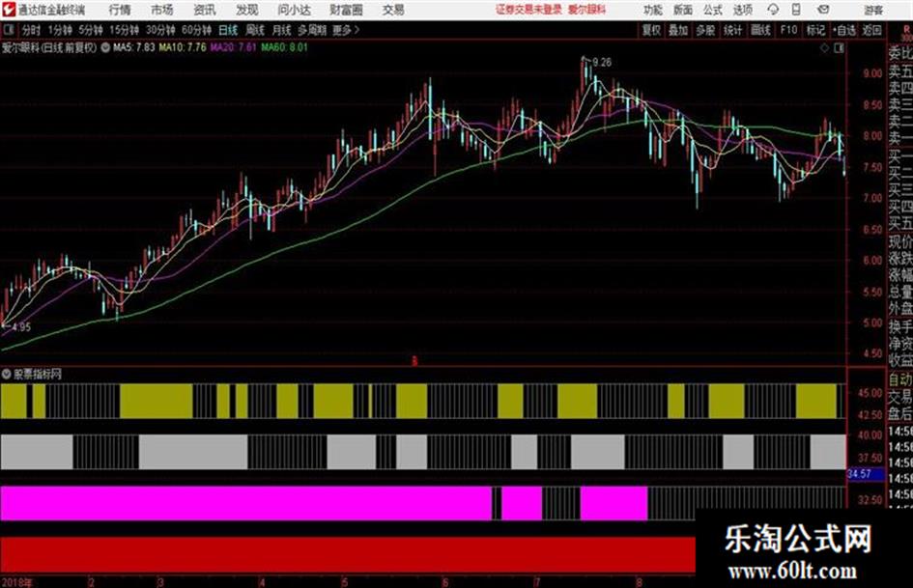Expand 更多 period options
The image size is (913, 588).
(346, 30)
